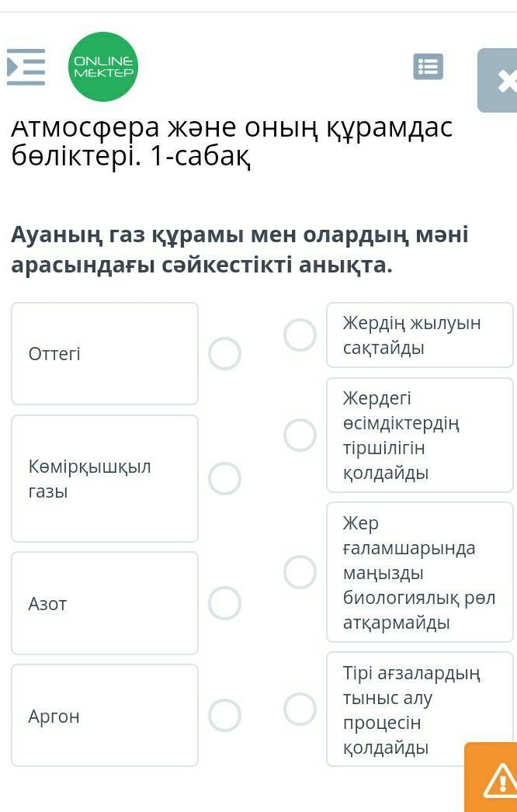517x812 pixels.
Task: Click the Оттегі answer card
Action: click(105, 353)
